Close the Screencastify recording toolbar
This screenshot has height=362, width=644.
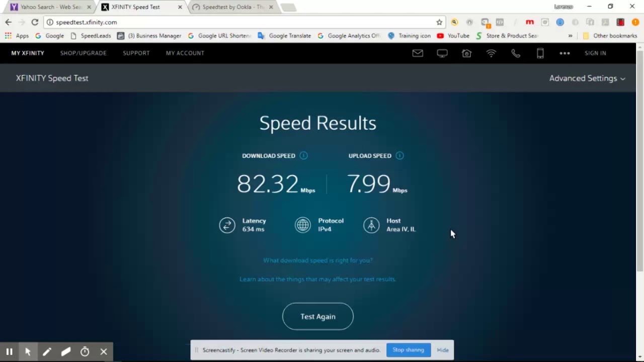pos(104,352)
